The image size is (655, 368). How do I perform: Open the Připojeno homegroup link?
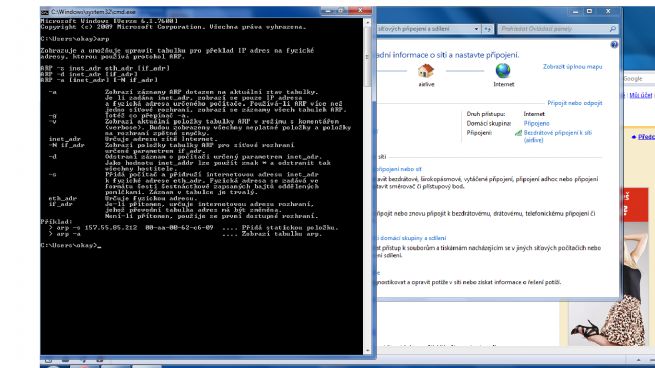click(536, 123)
